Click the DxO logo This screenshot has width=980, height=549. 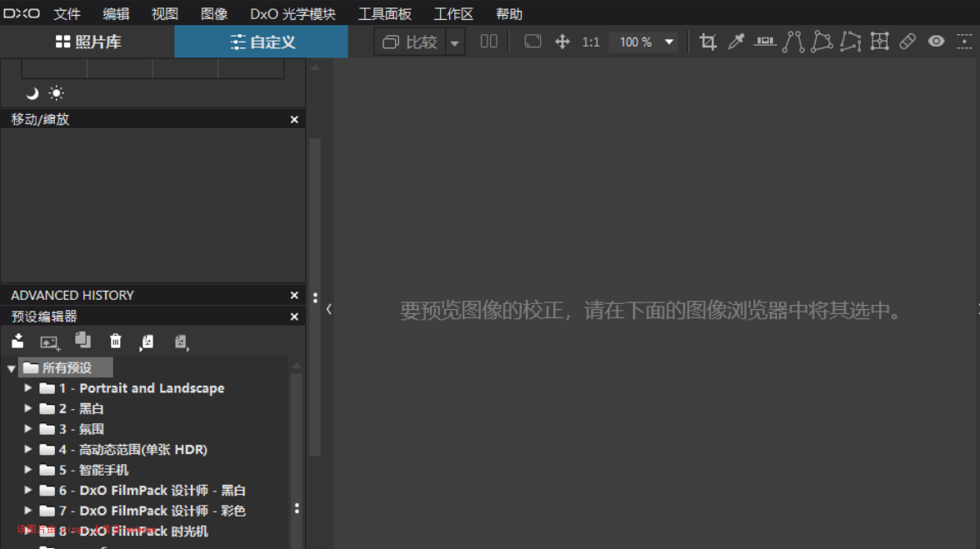22,13
